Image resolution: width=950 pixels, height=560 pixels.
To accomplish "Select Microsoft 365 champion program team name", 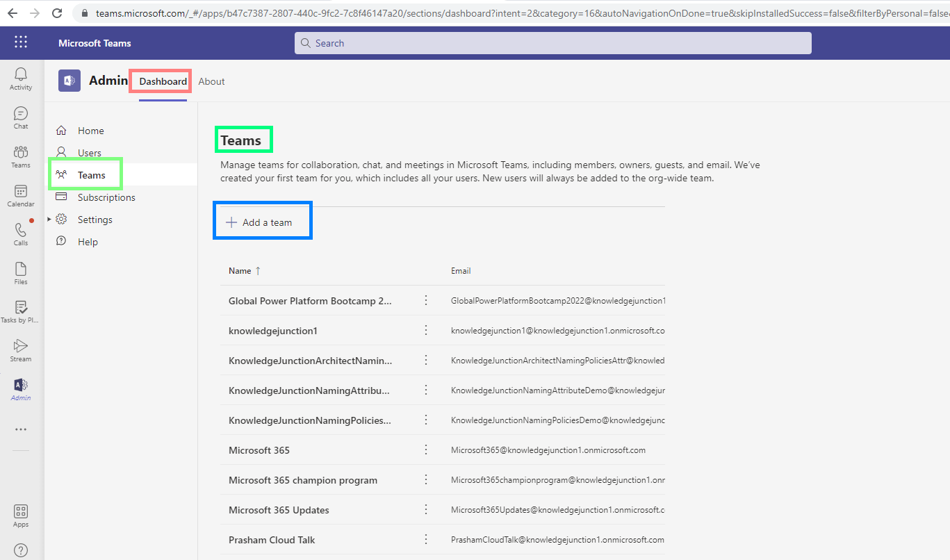I will (x=303, y=480).
